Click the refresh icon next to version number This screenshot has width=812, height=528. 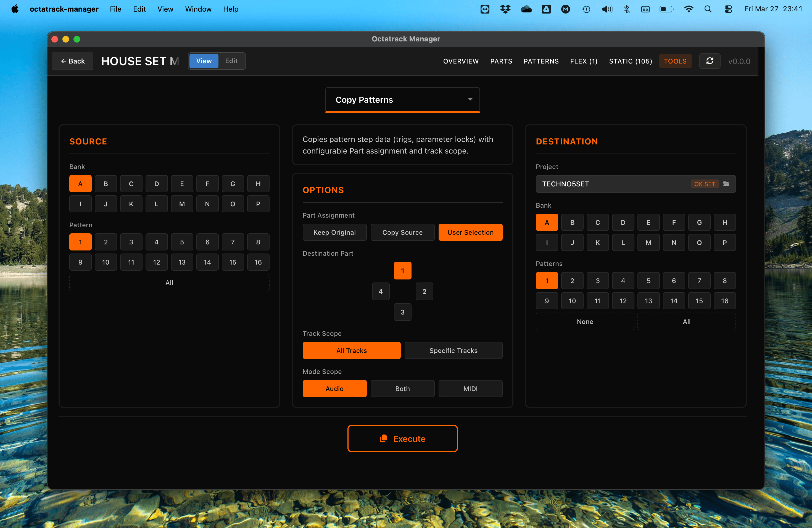point(710,61)
